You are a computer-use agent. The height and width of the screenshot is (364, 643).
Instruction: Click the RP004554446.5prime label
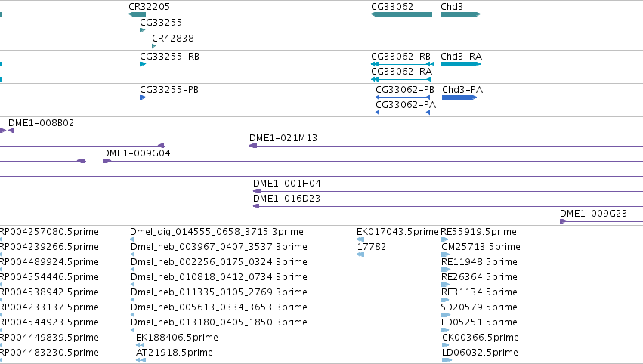click(49, 277)
